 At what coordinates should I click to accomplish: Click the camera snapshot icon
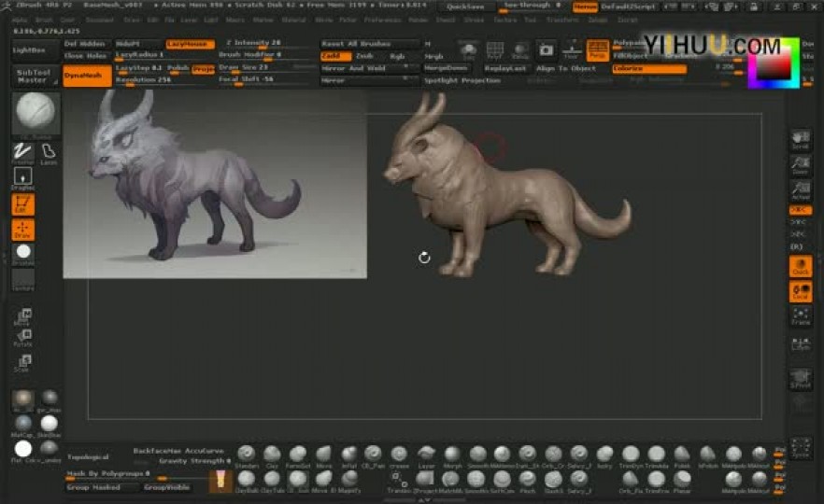(546, 49)
